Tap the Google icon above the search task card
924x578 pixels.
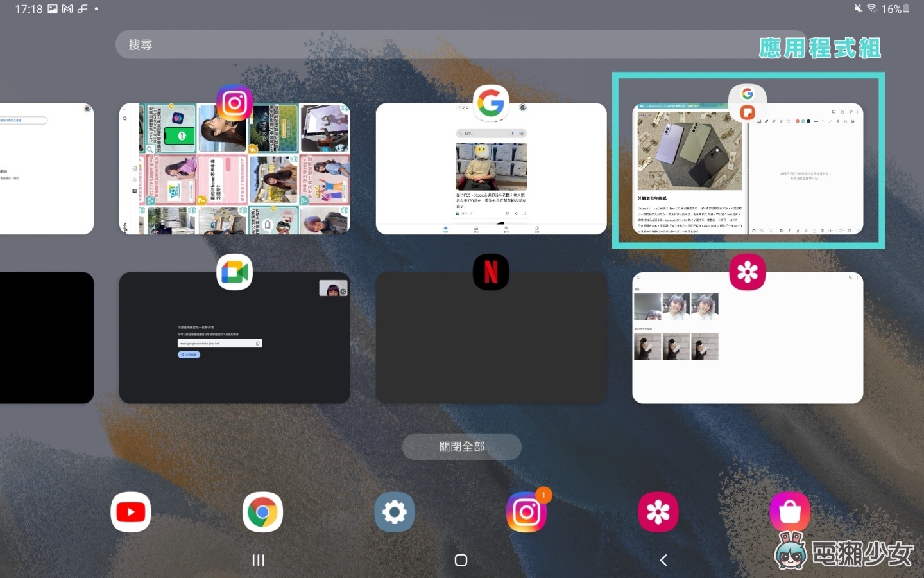491,103
